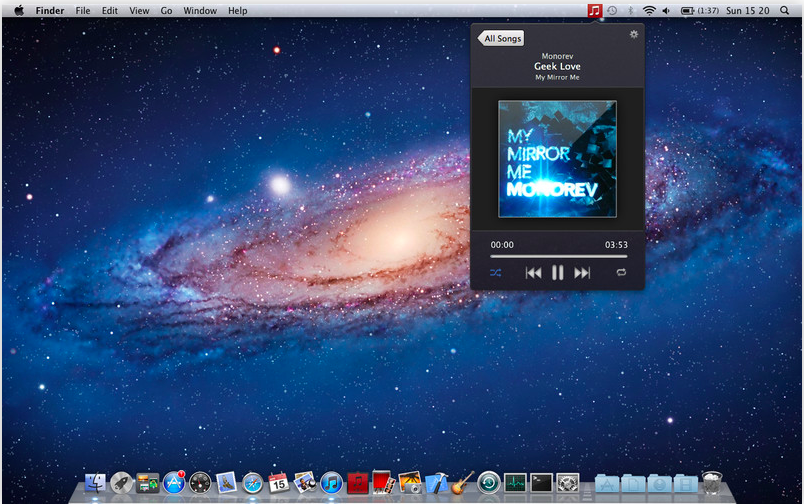804x504 pixels.
Task: Open App Store from the Dock
Action: (x=174, y=483)
